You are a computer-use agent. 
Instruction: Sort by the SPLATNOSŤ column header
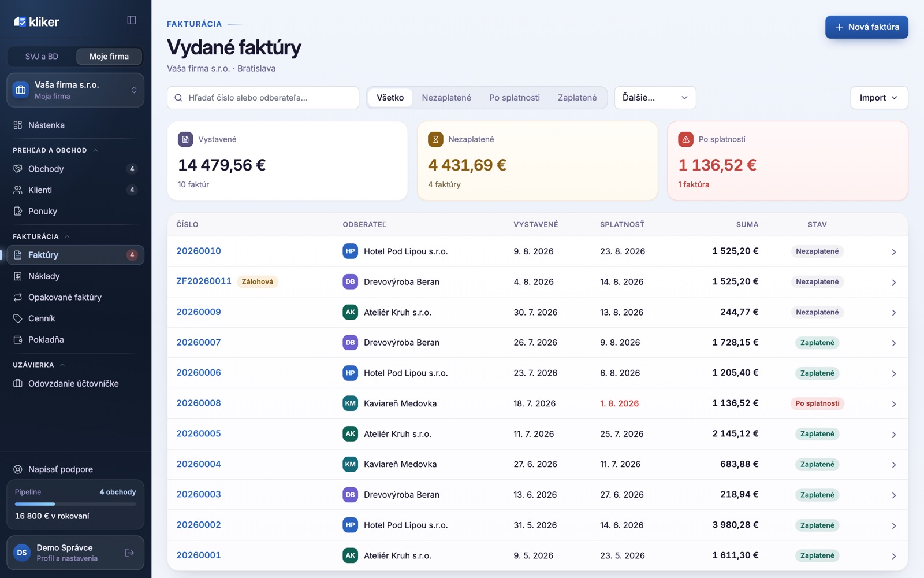pos(622,224)
